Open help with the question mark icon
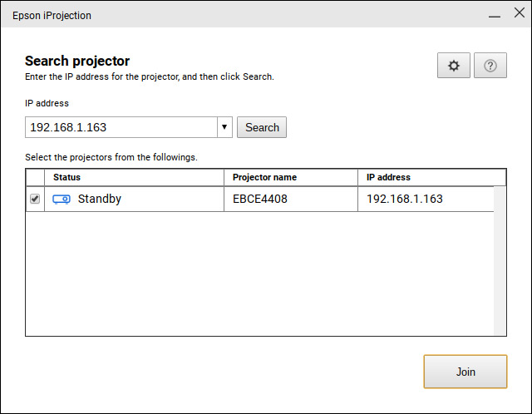The height and width of the screenshot is (414, 532). pyautogui.click(x=490, y=66)
